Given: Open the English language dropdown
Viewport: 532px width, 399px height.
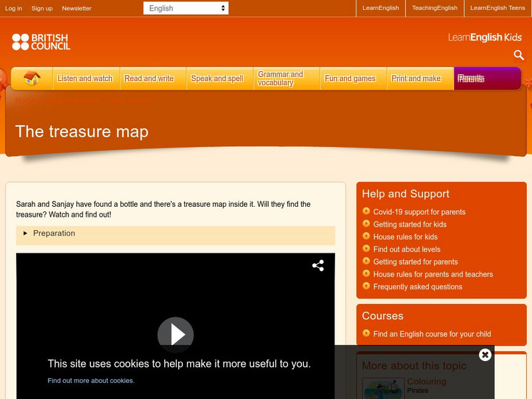Looking at the screenshot, I should tap(186, 8).
